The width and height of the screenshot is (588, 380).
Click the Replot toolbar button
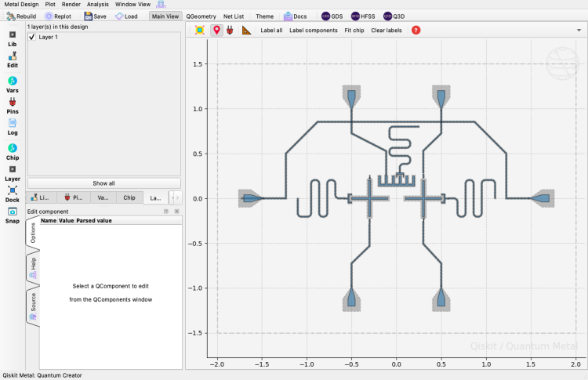[58, 16]
